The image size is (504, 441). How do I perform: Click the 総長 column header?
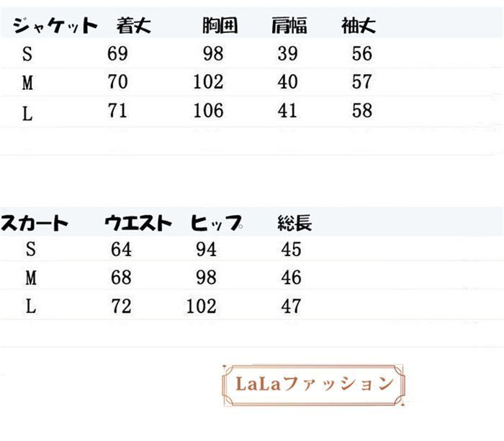click(294, 223)
